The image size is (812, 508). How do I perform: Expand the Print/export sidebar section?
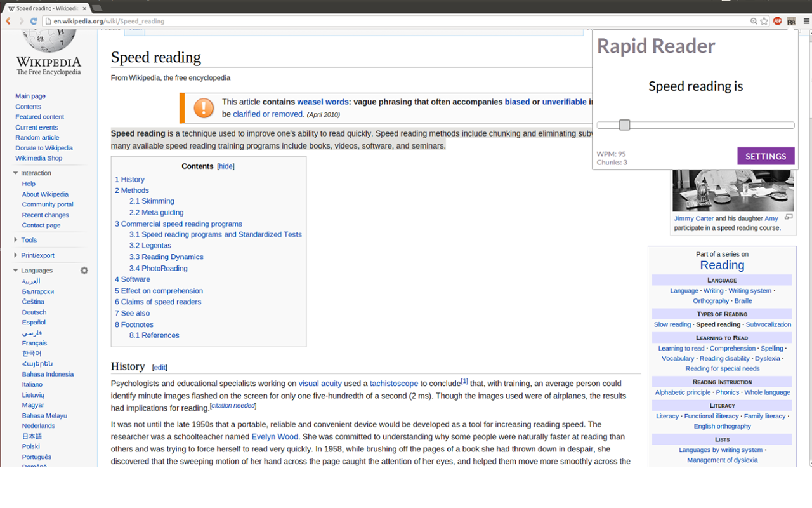click(16, 255)
